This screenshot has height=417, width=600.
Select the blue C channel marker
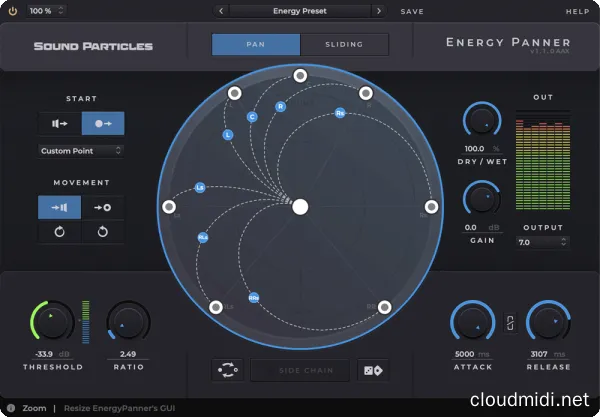click(x=252, y=117)
